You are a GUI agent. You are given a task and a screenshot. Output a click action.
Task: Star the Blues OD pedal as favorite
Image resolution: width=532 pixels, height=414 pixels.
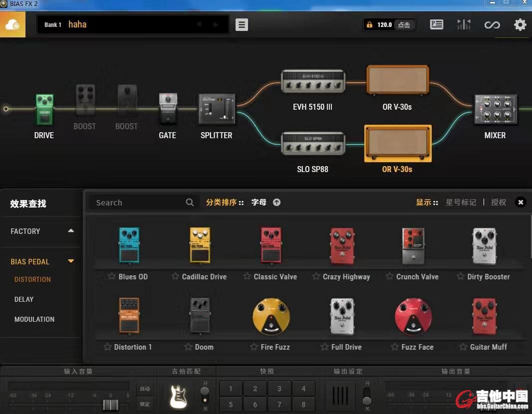pyautogui.click(x=112, y=276)
